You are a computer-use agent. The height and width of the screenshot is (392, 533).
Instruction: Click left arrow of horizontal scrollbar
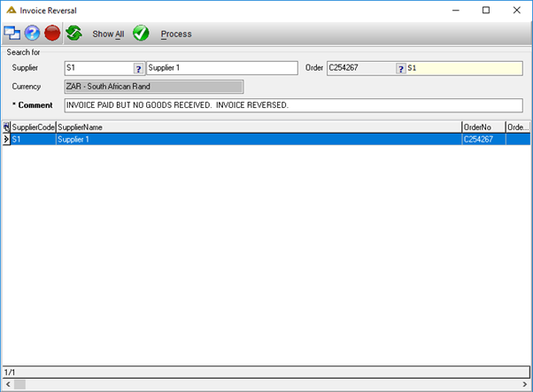coord(8,385)
